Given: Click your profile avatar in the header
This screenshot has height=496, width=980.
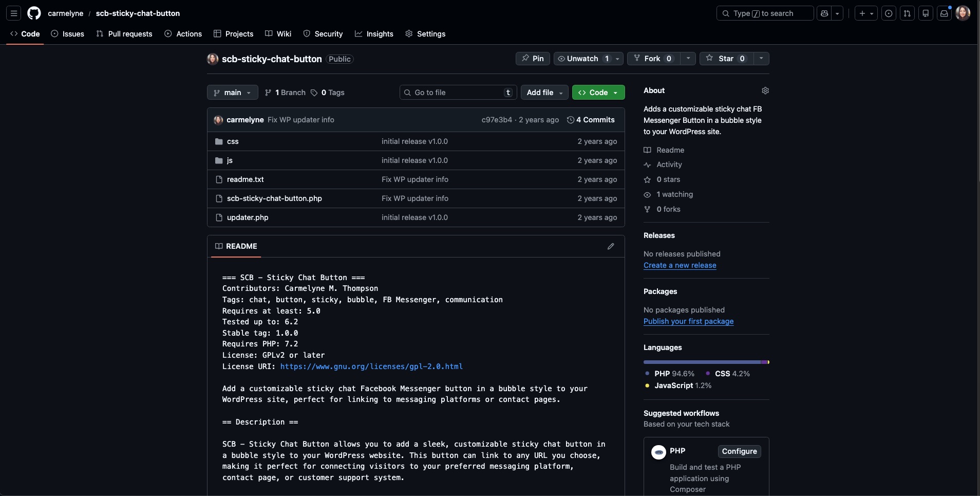Looking at the screenshot, I should (964, 13).
